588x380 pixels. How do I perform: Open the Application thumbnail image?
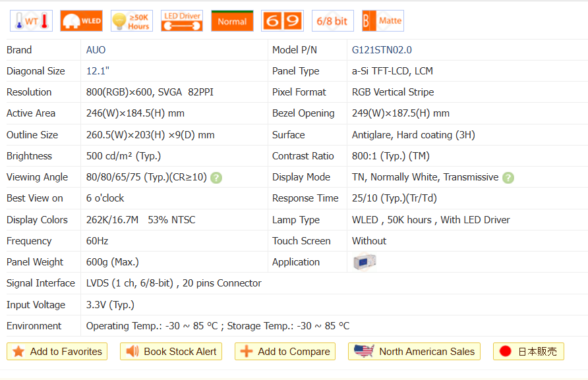coord(364,262)
